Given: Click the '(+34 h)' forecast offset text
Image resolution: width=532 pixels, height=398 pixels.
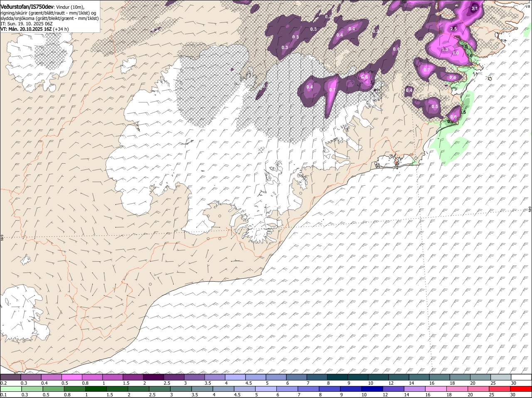Looking at the screenshot, I should tap(61, 29).
